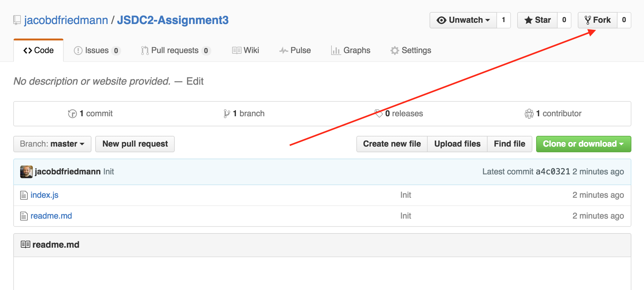The height and width of the screenshot is (290, 644).
Task: Open Init commit message in index.js row
Action: [406, 195]
